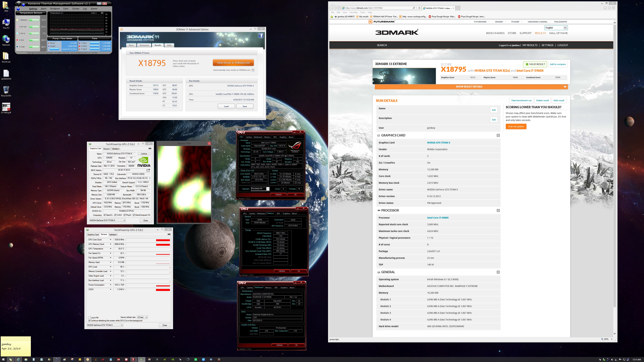This screenshot has width=644, height=362.
Task: Click the refresh icon in address bar
Action: coord(419,8)
